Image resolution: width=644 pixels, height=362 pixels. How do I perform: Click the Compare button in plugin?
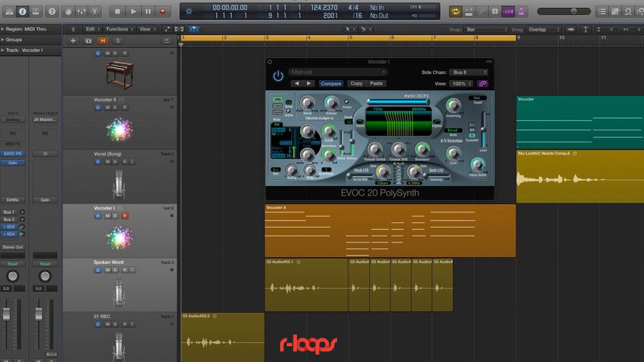pos(331,83)
